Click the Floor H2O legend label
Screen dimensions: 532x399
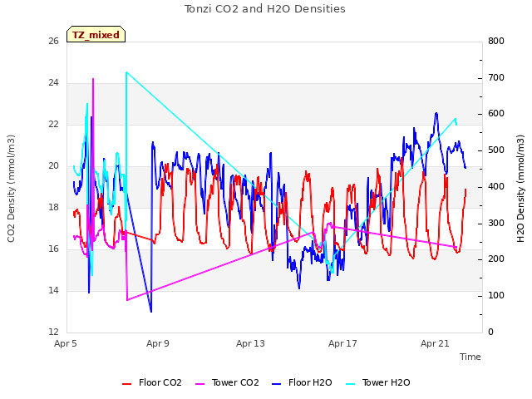tap(310, 382)
